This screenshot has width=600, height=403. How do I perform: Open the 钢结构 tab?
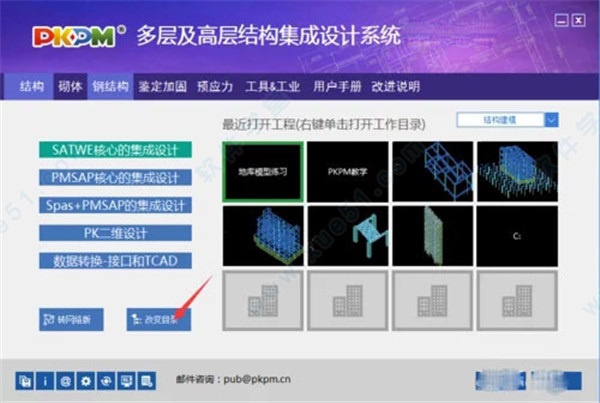pos(109,86)
